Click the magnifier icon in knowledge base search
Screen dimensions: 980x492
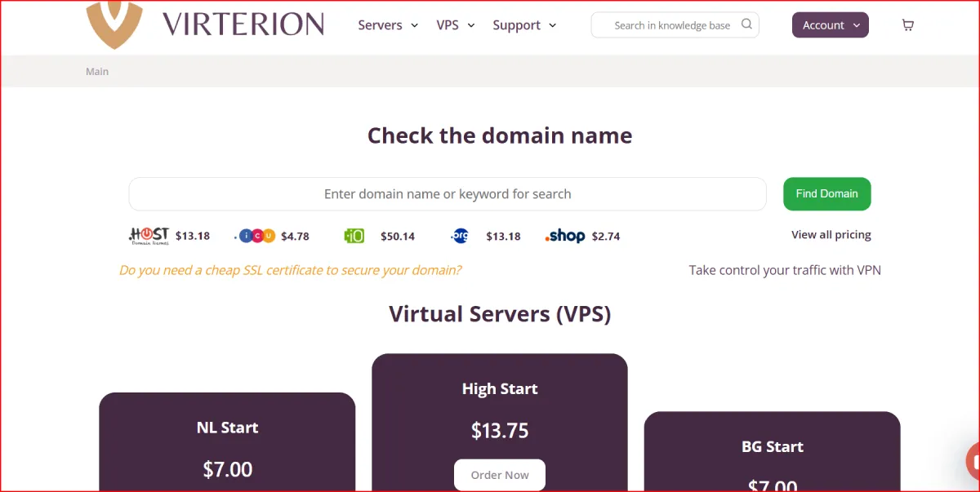[x=746, y=24]
